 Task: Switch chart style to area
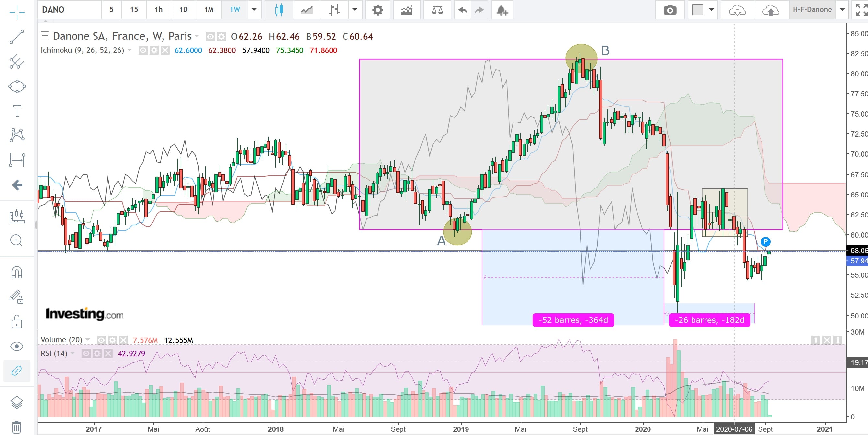tap(307, 10)
